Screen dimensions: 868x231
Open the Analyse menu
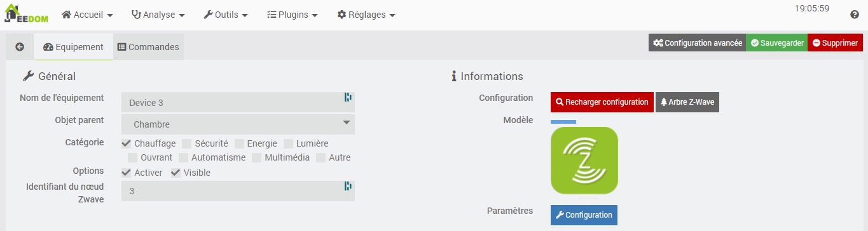tap(158, 15)
